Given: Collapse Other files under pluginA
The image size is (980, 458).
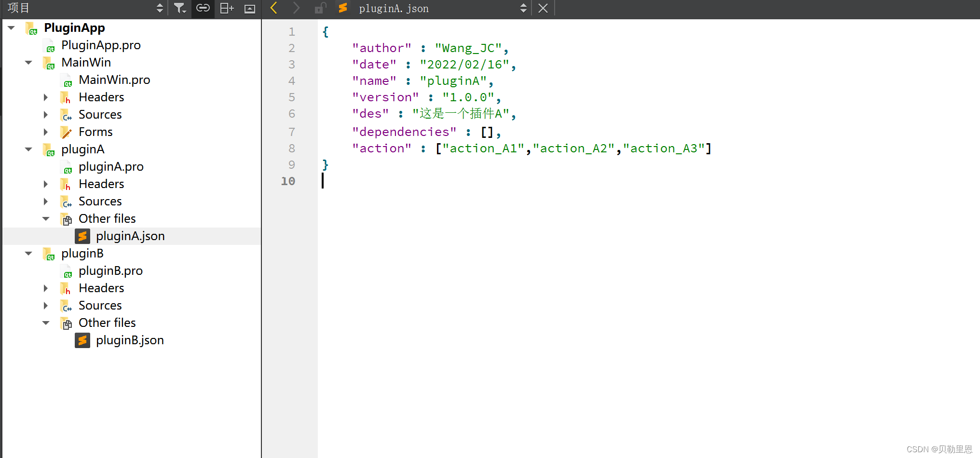Looking at the screenshot, I should pyautogui.click(x=46, y=219).
